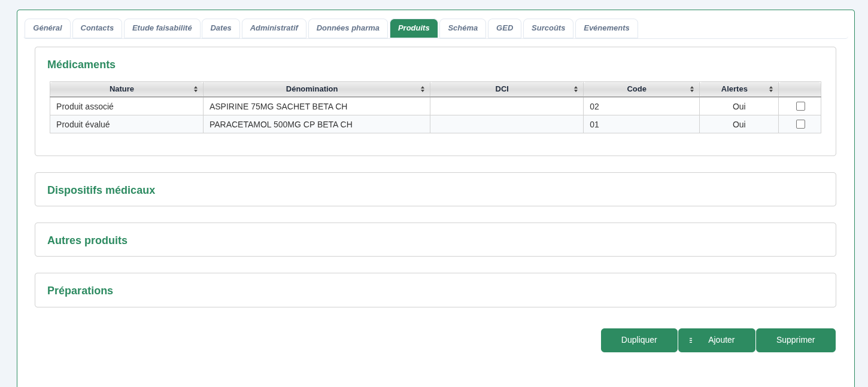
Task: Open the list icon on the Ajouter button
Action: (x=690, y=340)
